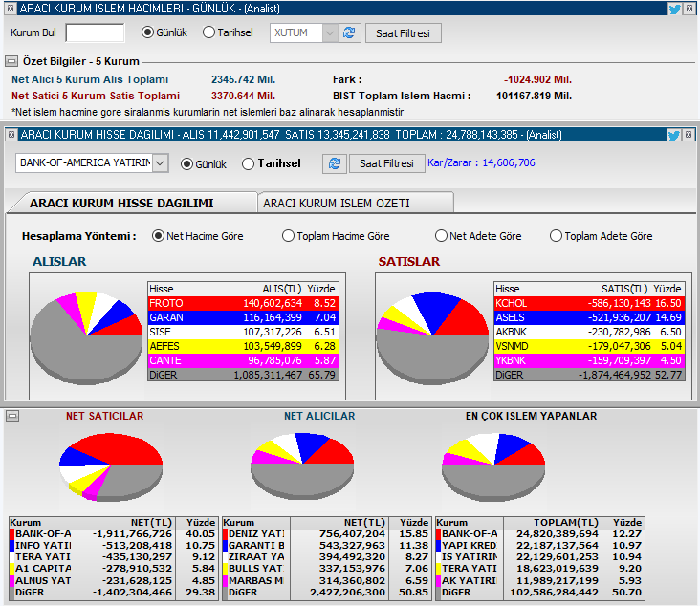Select Günlük radio in top panel
The image size is (700, 606).
[x=147, y=32]
